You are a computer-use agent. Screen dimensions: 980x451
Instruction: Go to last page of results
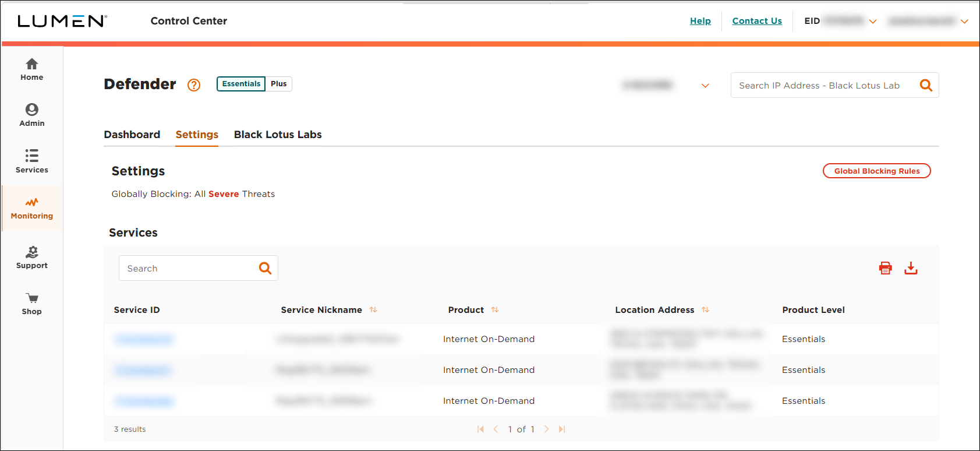[562, 429]
